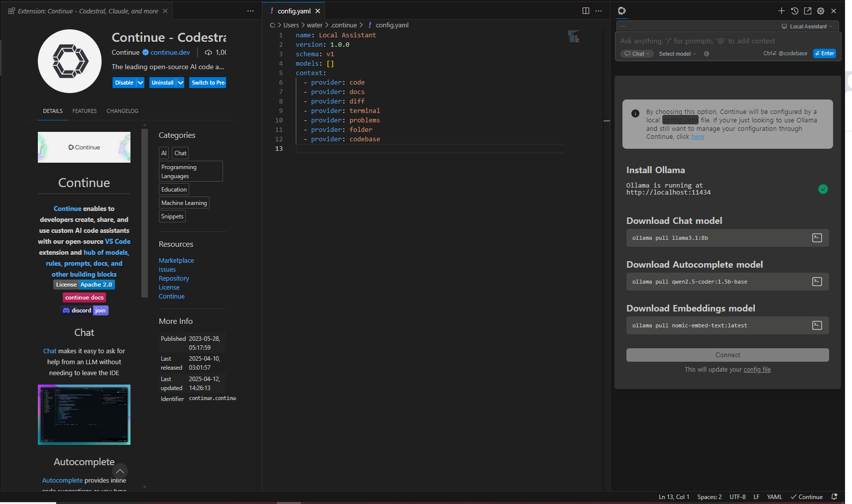Click the water breadcrumb segment
This screenshot has height=504, width=852.
[315, 25]
